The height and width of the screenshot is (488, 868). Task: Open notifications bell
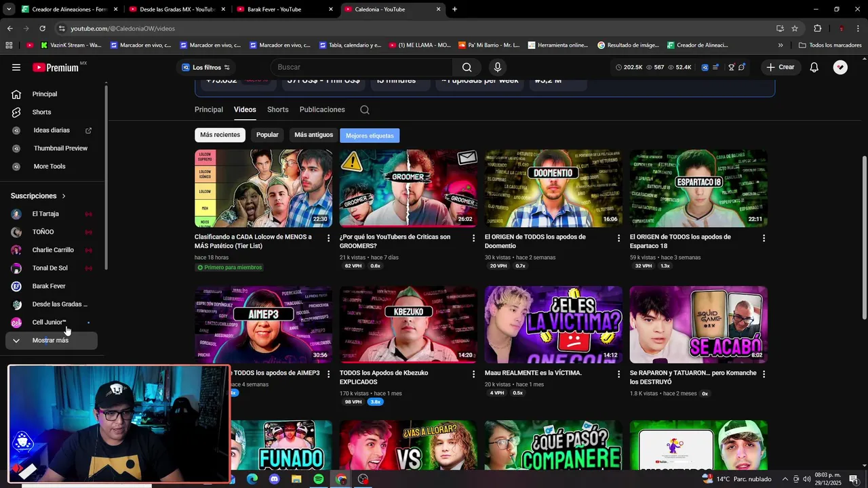(x=814, y=67)
